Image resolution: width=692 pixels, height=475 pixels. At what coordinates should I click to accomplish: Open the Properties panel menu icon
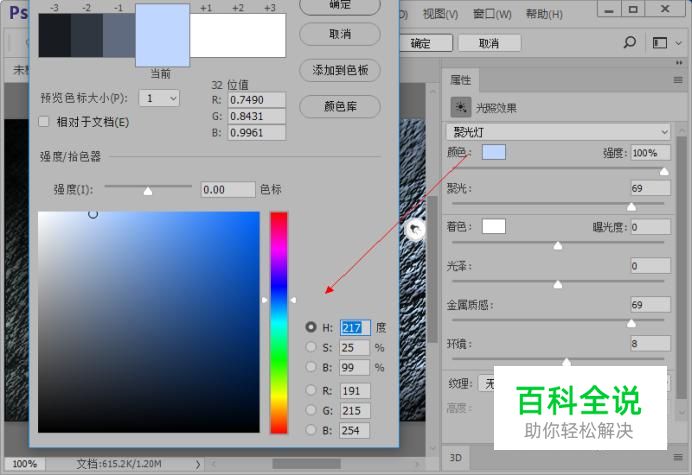678,80
